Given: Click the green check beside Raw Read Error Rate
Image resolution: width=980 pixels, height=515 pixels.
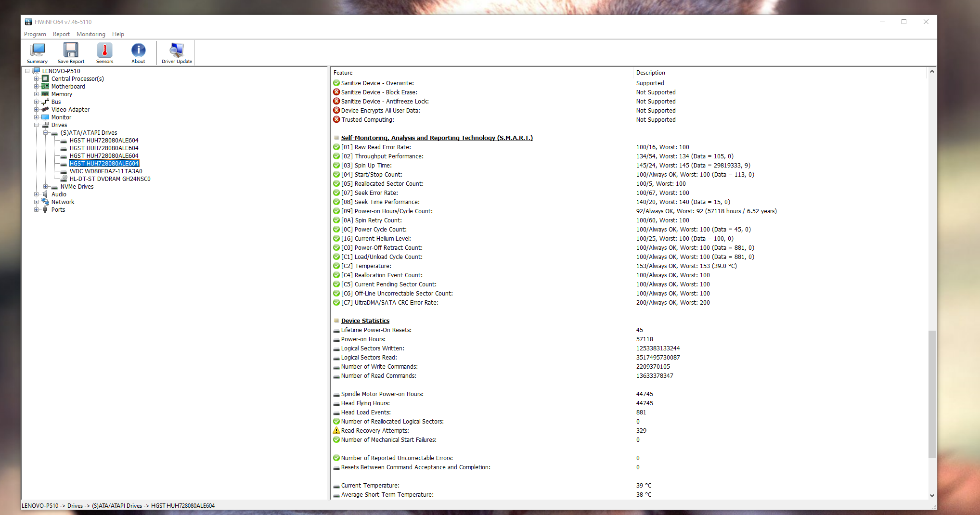Looking at the screenshot, I should [336, 147].
